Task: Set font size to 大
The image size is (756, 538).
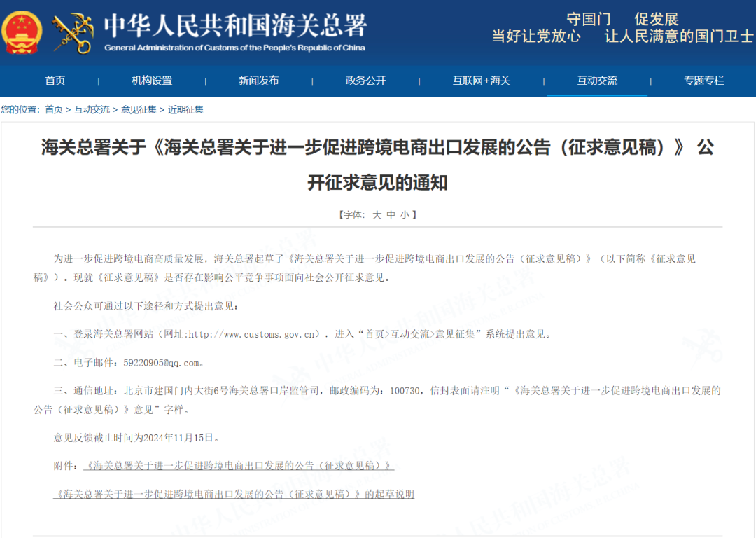Action: 378,214
